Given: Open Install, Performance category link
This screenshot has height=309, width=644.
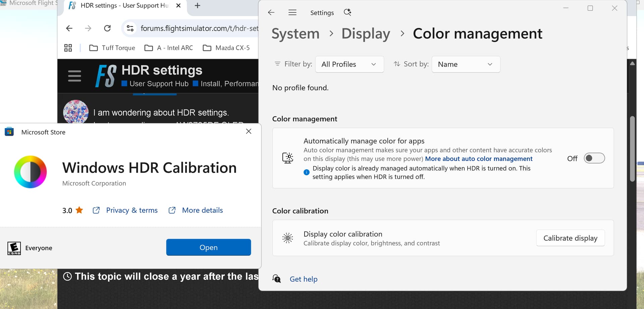Looking at the screenshot, I should coord(225,83).
